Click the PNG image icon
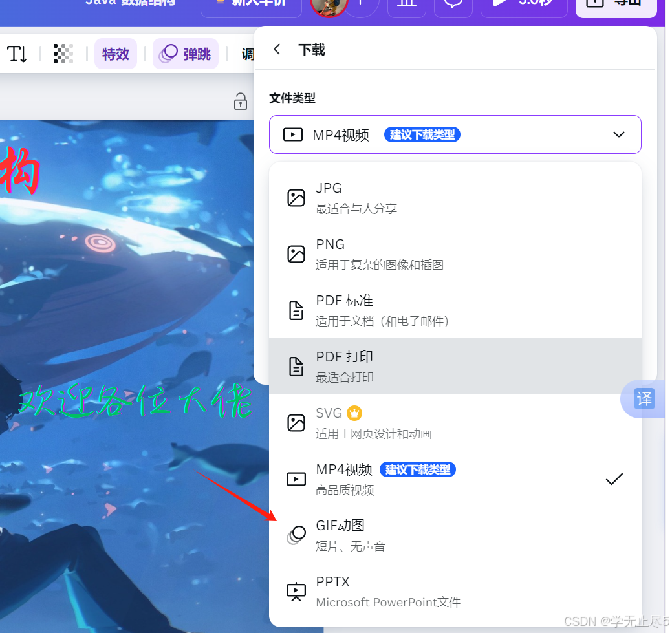Viewport: 672px width, 633px height. pyautogui.click(x=296, y=254)
